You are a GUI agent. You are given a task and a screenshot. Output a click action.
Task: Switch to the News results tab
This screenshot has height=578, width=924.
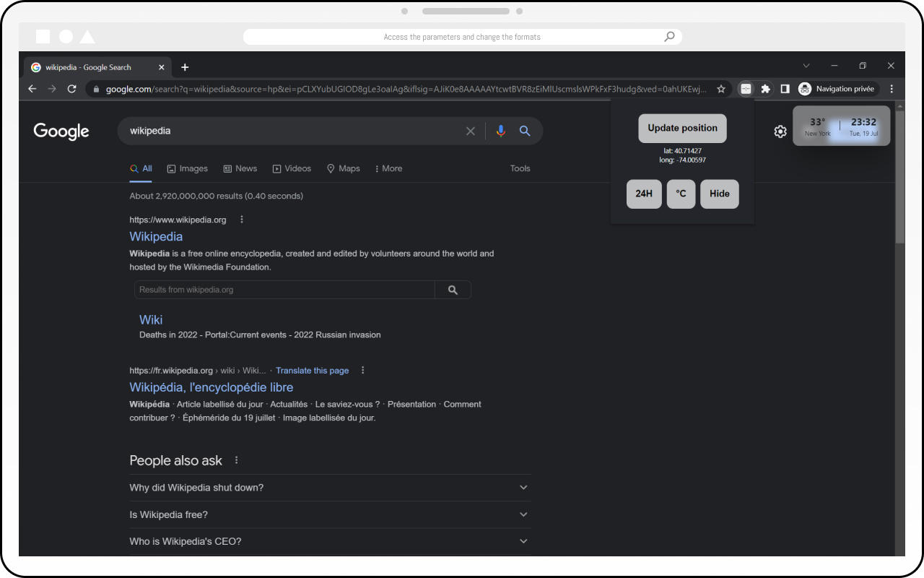240,168
